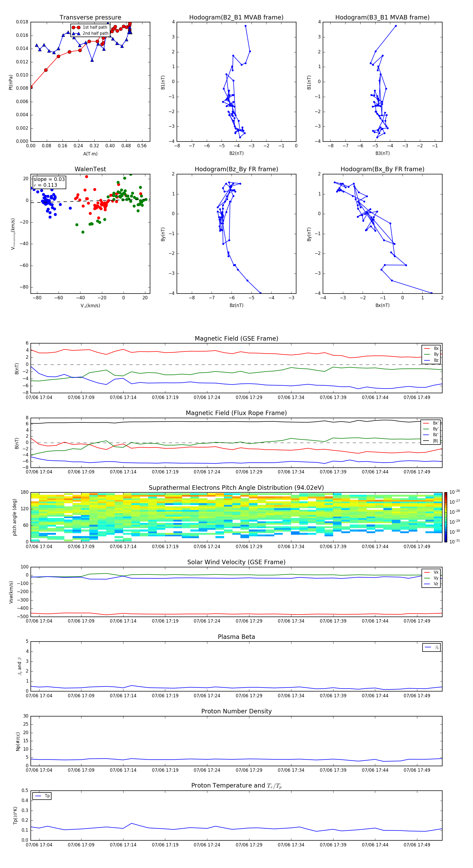Click 'Solar Wind Velocity (GSE Frame)' title
Image resolution: width=473 pixels, height=868 pixels.
click(236, 562)
